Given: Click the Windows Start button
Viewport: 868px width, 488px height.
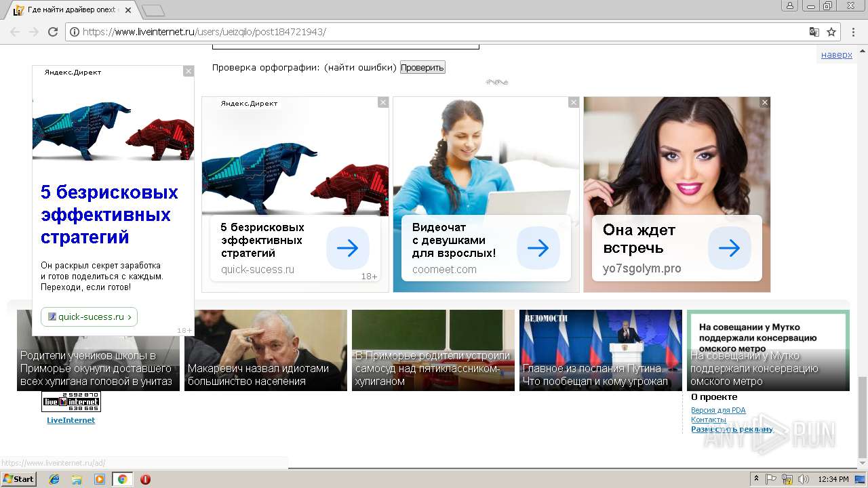Looking at the screenshot, I should click(18, 479).
